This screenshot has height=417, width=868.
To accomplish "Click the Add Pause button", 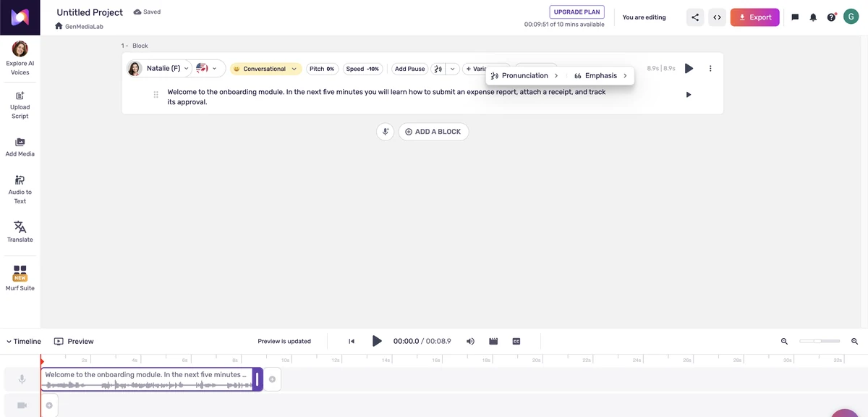I will click(x=409, y=69).
